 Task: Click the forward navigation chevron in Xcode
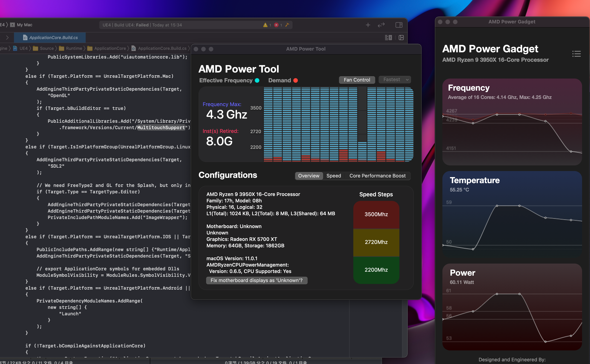pos(7,38)
